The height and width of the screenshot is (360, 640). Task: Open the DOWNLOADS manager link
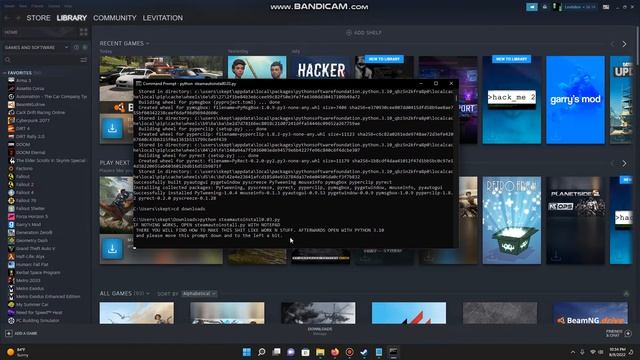click(x=320, y=331)
